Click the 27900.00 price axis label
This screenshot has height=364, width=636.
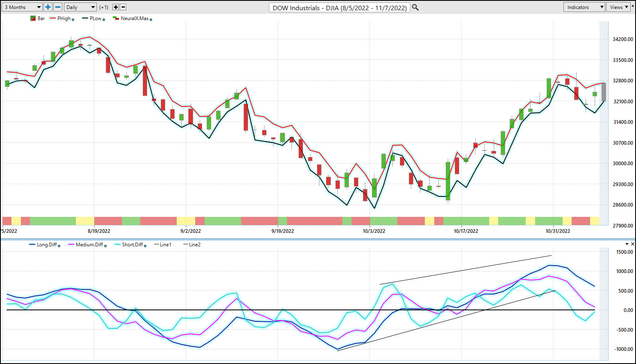tap(623, 226)
